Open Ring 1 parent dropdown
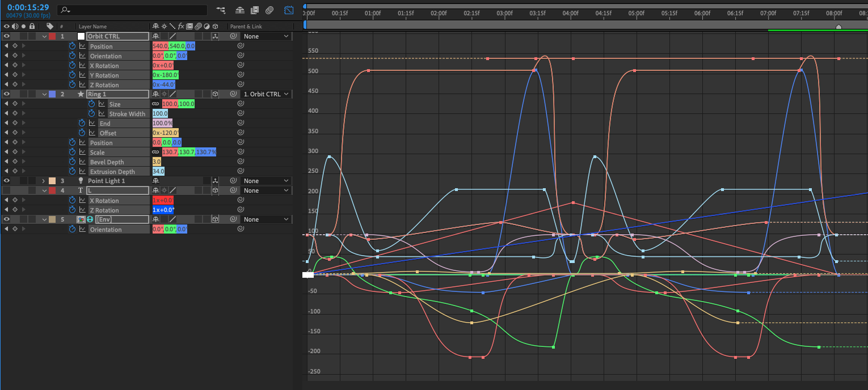Screen dimensions: 868x390 pos(266,94)
